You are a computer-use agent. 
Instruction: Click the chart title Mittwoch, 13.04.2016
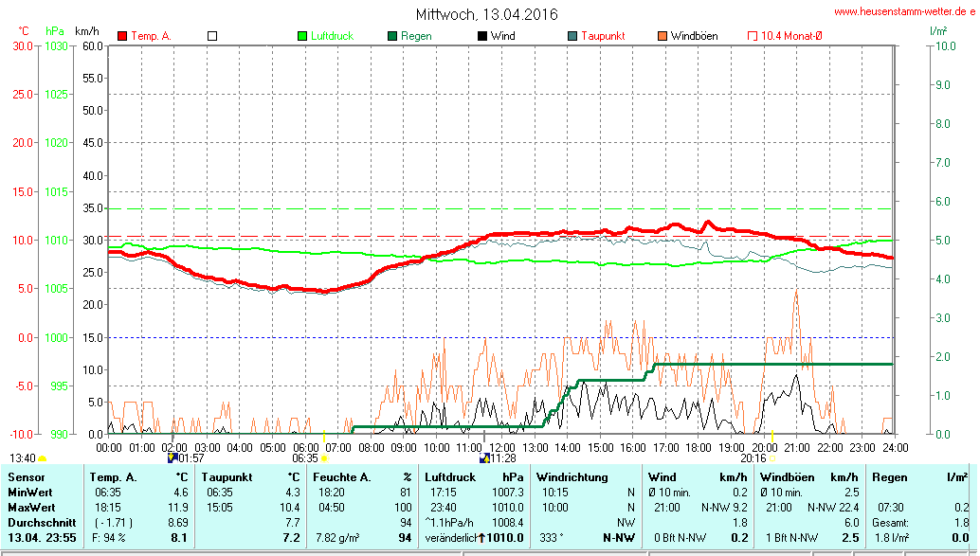coord(487,14)
